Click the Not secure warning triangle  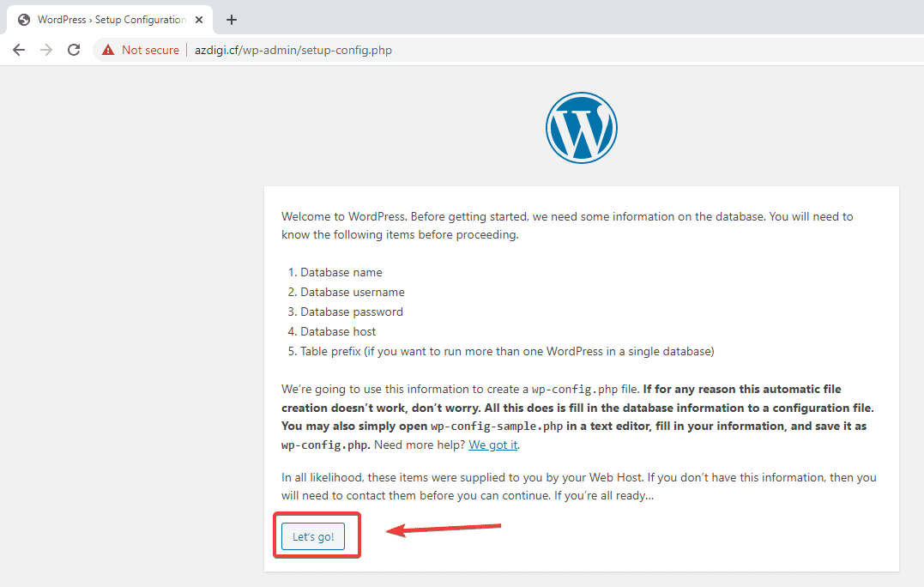click(108, 50)
